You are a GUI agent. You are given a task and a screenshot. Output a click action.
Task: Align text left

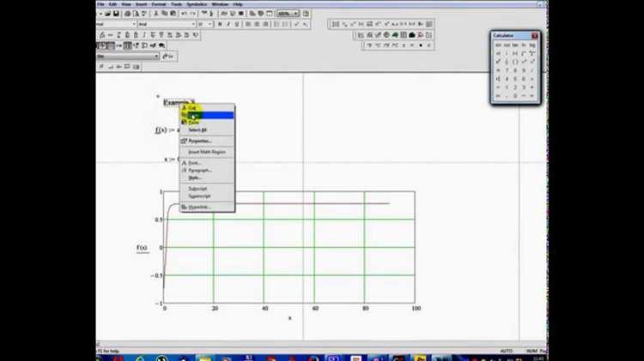(x=247, y=24)
